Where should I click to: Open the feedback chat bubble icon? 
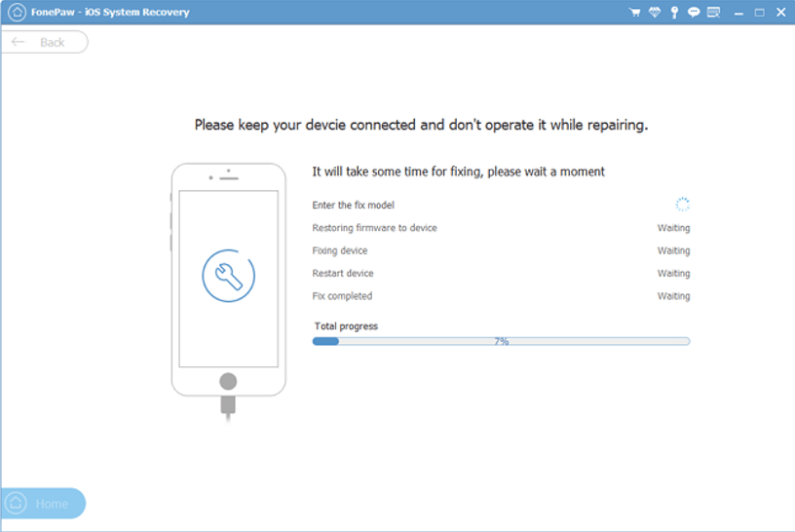click(693, 12)
